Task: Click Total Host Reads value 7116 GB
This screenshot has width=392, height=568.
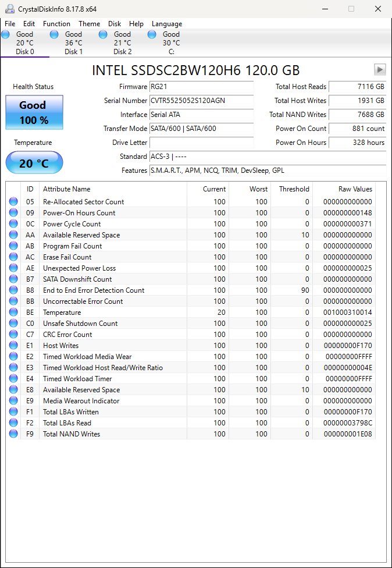Action: pos(358,87)
